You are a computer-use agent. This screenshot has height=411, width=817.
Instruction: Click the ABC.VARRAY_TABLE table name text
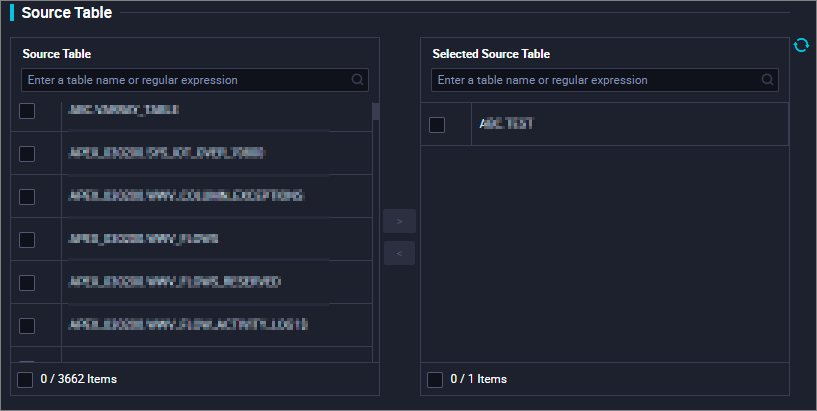(x=124, y=109)
